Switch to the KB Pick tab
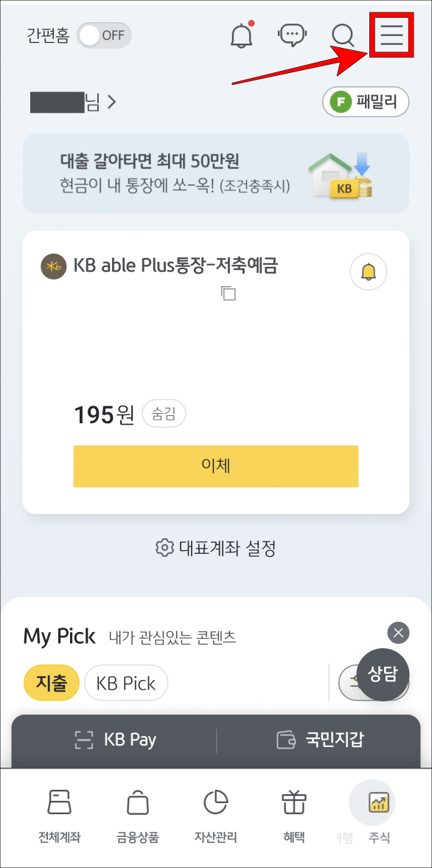The height and width of the screenshot is (868, 432). (x=126, y=683)
